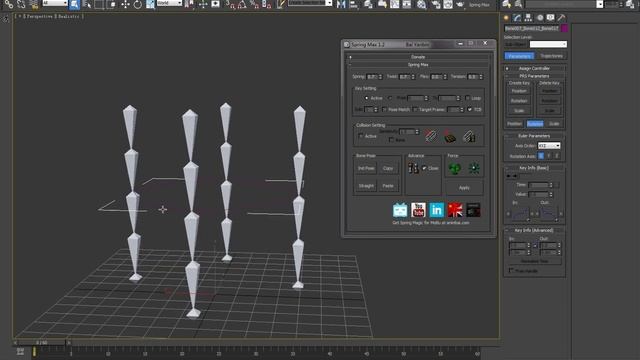Toggle the Bone checkbox in Collision Setting
640x360 pixels.
(x=391, y=140)
